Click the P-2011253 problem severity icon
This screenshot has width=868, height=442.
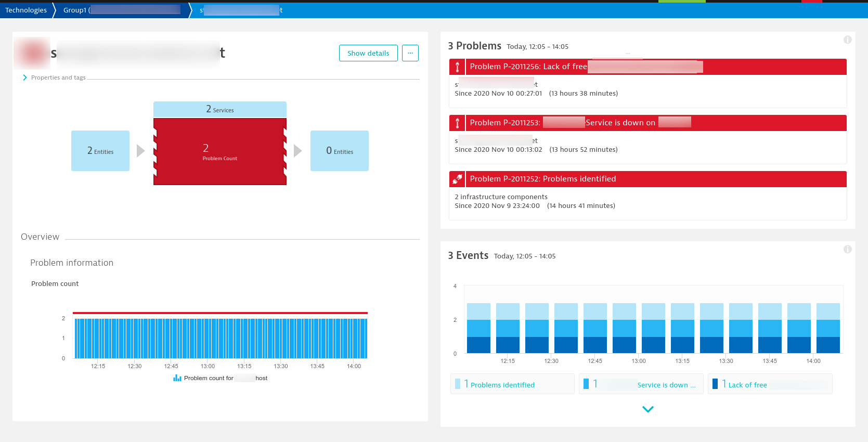(457, 123)
